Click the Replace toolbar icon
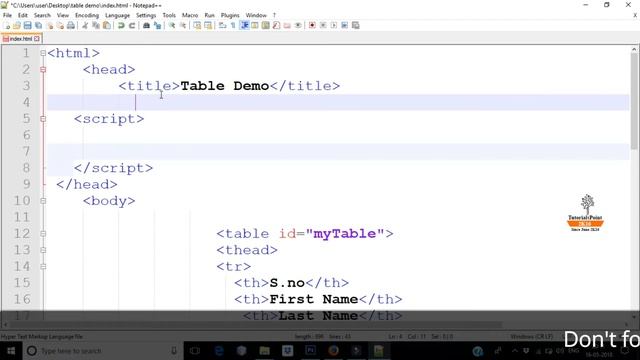Screen dimensions: 640x360 pos(157,25)
